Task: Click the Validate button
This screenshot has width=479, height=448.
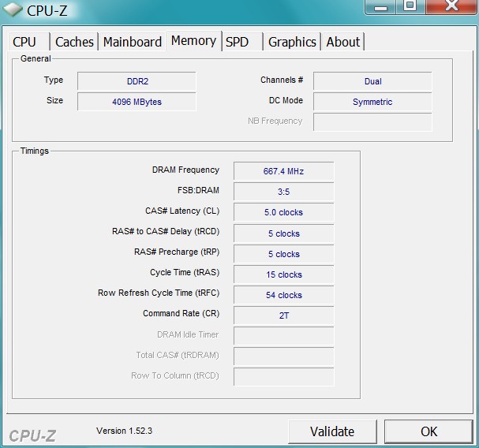Action: click(332, 431)
